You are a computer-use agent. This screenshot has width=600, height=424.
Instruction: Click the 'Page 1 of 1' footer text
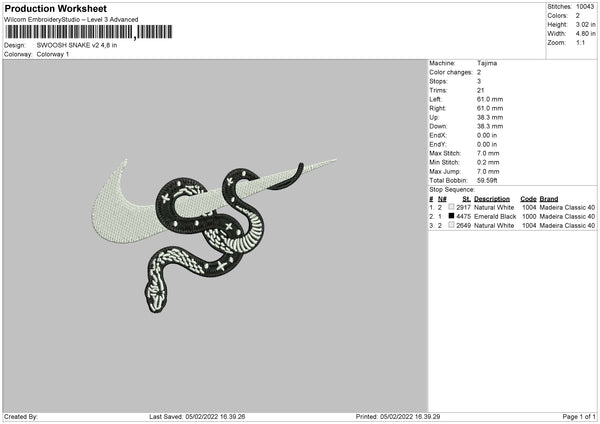tap(579, 416)
